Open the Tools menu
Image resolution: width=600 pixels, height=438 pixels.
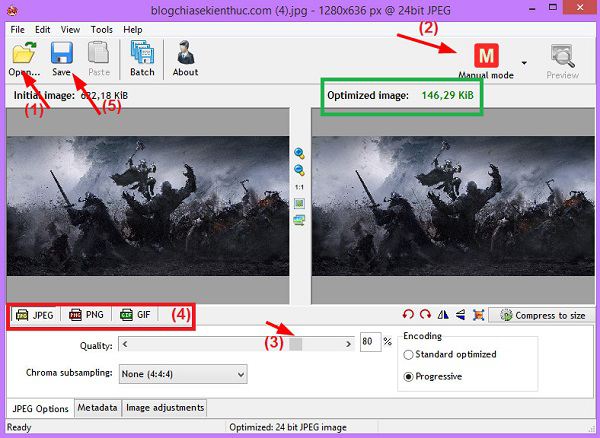point(101,29)
